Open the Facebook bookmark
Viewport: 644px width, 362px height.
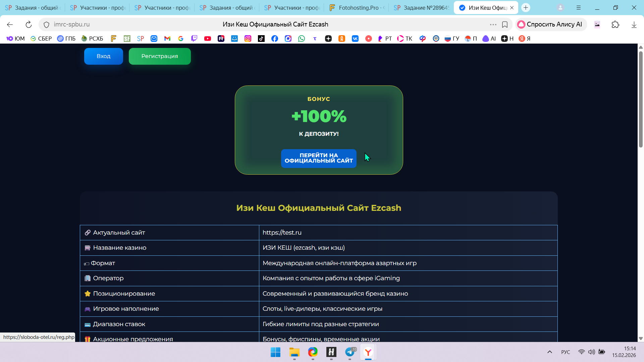tap(275, 39)
